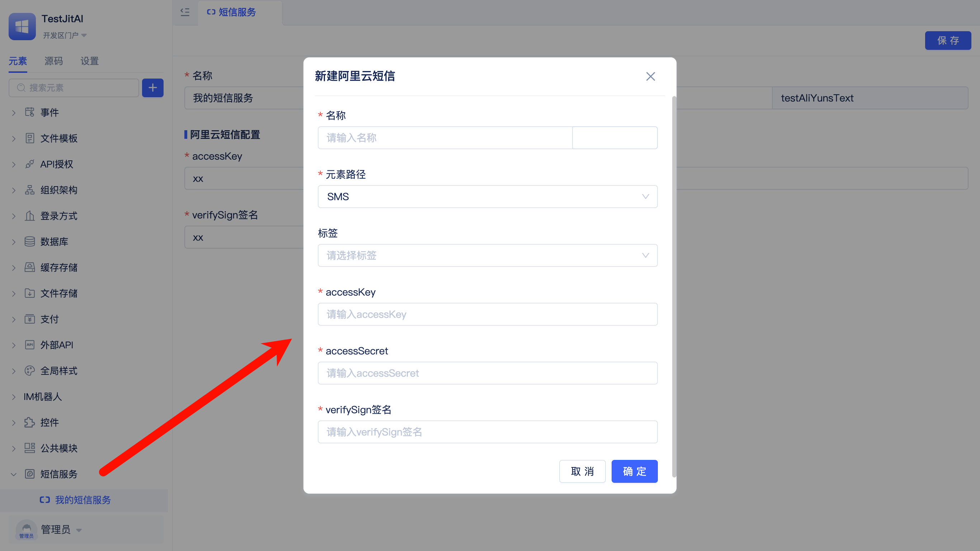
Task: Click the 缓存存储 storage icon
Action: click(x=30, y=268)
